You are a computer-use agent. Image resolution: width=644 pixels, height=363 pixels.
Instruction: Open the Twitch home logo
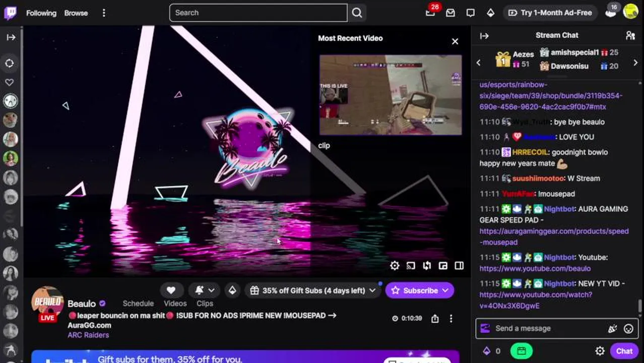coord(10,13)
